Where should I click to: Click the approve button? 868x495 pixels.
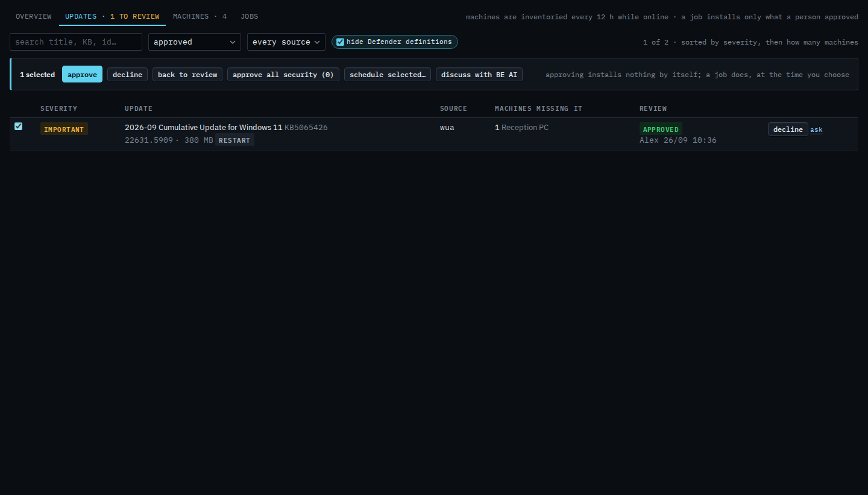coord(82,74)
